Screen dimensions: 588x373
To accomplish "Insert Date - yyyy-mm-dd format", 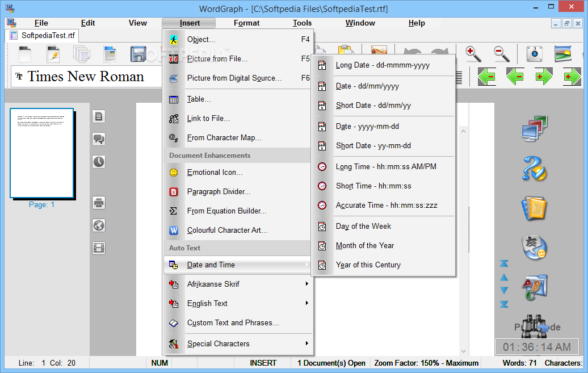I will pyautogui.click(x=383, y=127).
